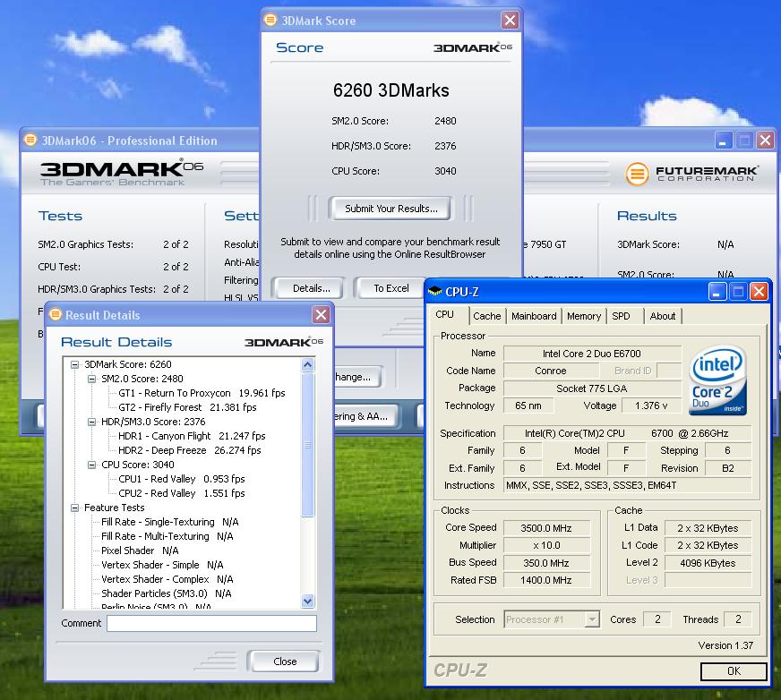This screenshot has height=700, width=781.
Task: Click the Rated FSB 1400.0 MHz value
Action: pos(546,580)
